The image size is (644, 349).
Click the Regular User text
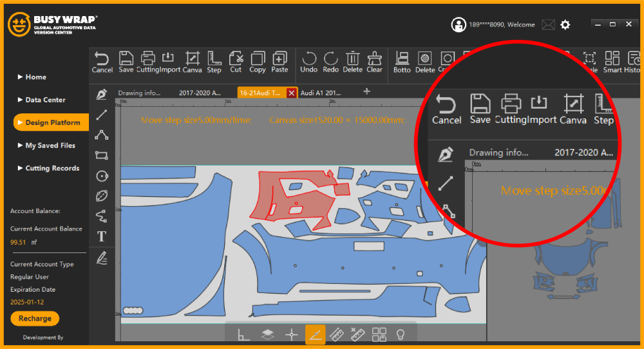(30, 277)
